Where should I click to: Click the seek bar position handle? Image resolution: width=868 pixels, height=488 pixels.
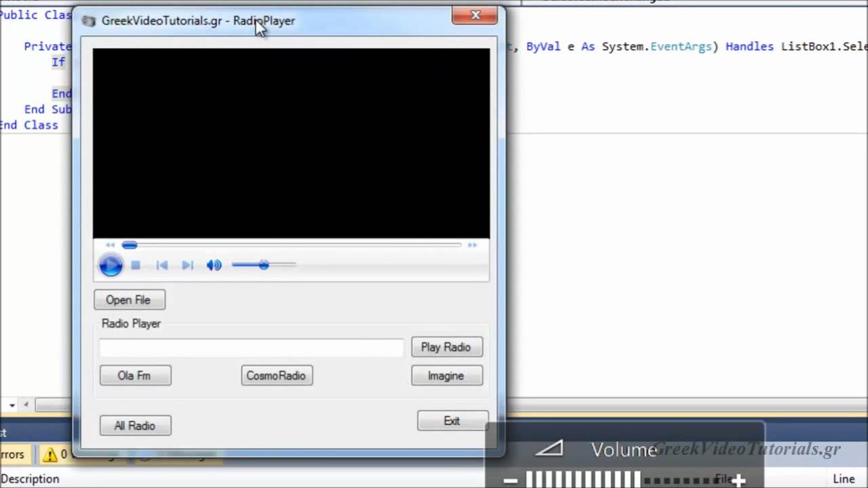(x=129, y=245)
